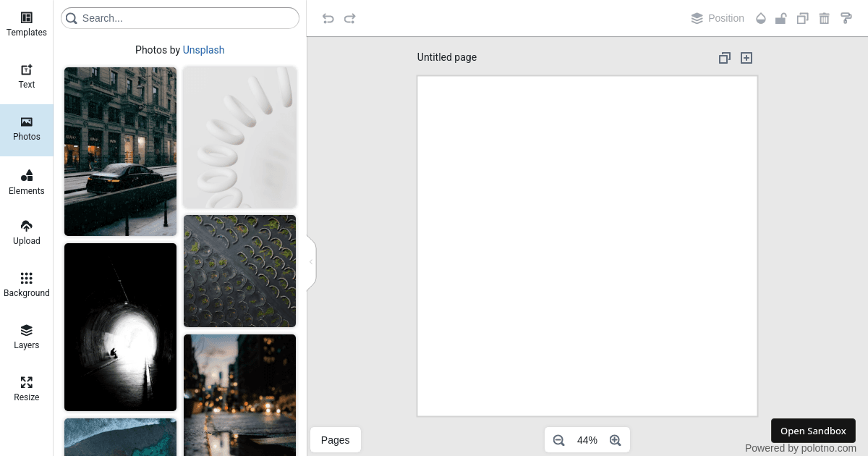Click the blank white canvas page

coord(587,246)
